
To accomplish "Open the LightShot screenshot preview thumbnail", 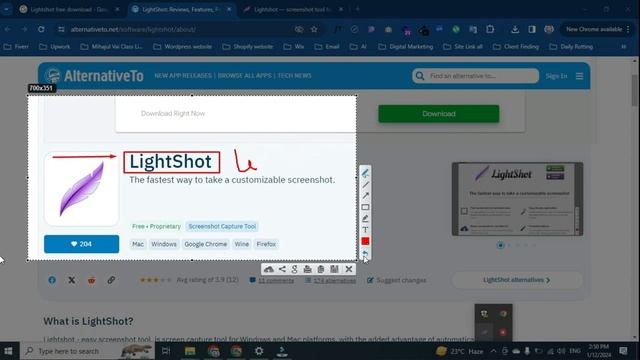I will (518, 199).
